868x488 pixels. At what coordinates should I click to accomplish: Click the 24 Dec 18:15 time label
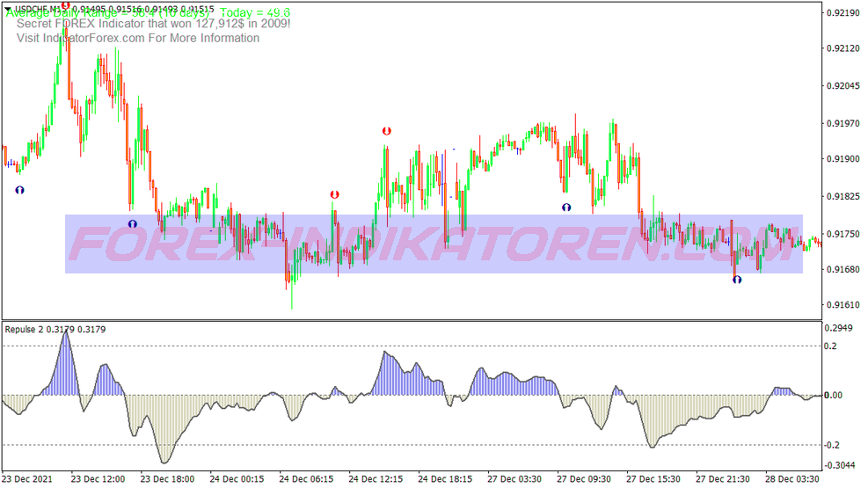click(x=445, y=479)
